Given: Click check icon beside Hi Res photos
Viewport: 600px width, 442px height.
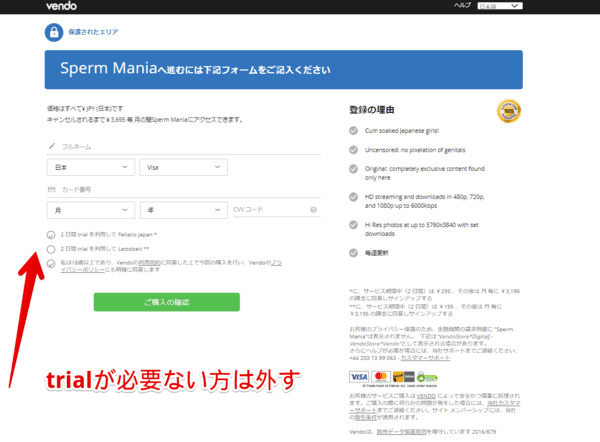Looking at the screenshot, I should point(354,225).
